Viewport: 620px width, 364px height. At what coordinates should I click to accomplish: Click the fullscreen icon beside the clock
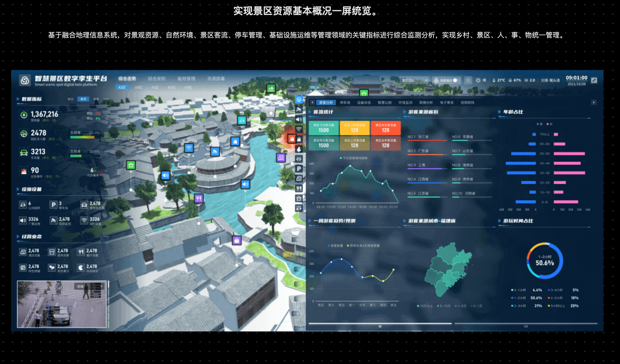point(594,80)
